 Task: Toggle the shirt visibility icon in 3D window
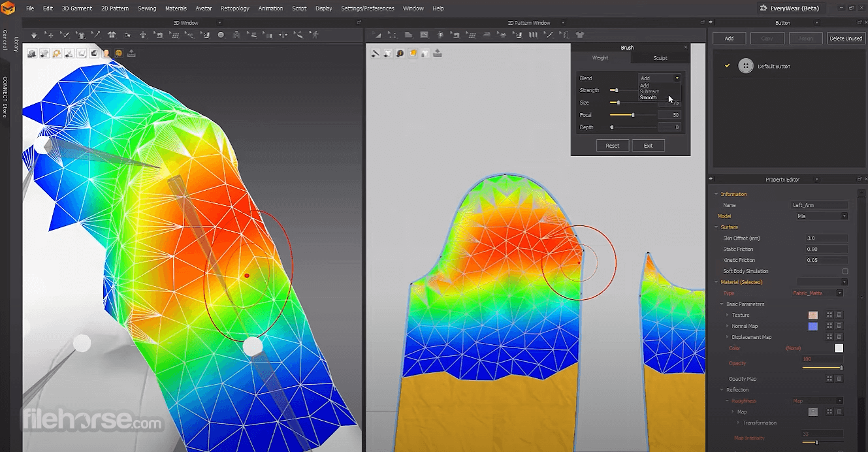[x=44, y=53]
